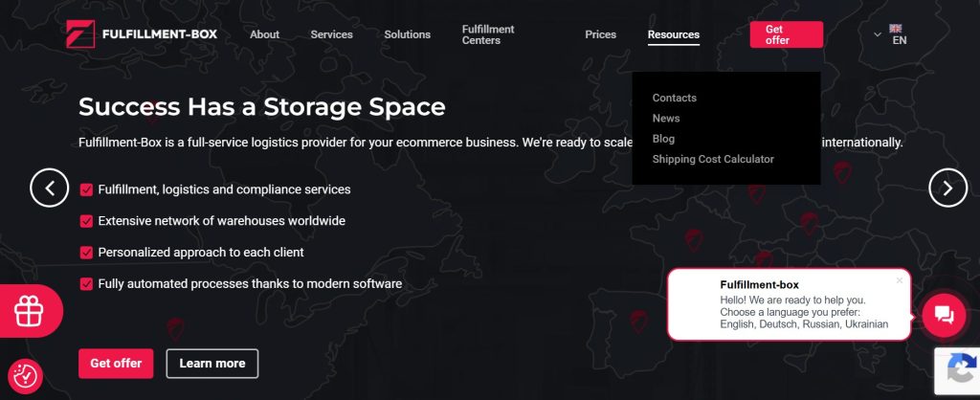Click the Fulfillment-Box logo icon

point(80,33)
